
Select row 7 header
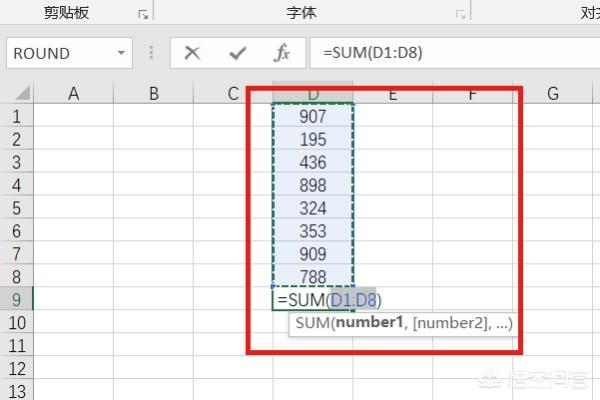16,253
